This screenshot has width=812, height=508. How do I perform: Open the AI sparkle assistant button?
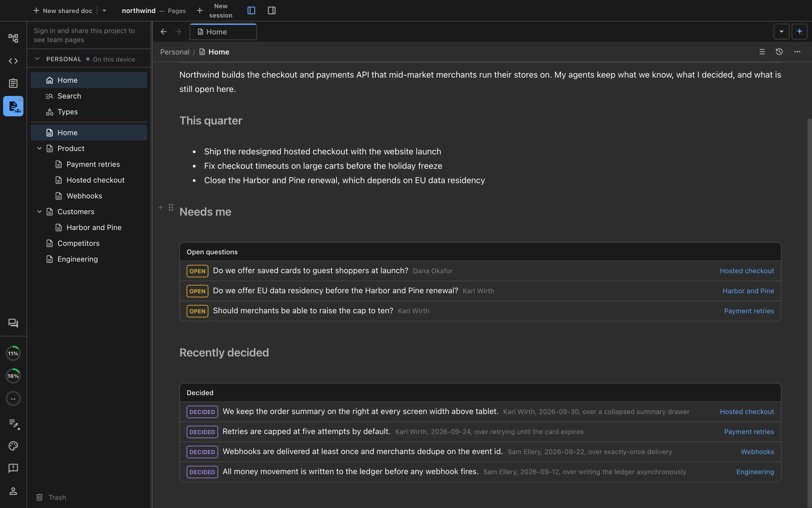coord(799,32)
